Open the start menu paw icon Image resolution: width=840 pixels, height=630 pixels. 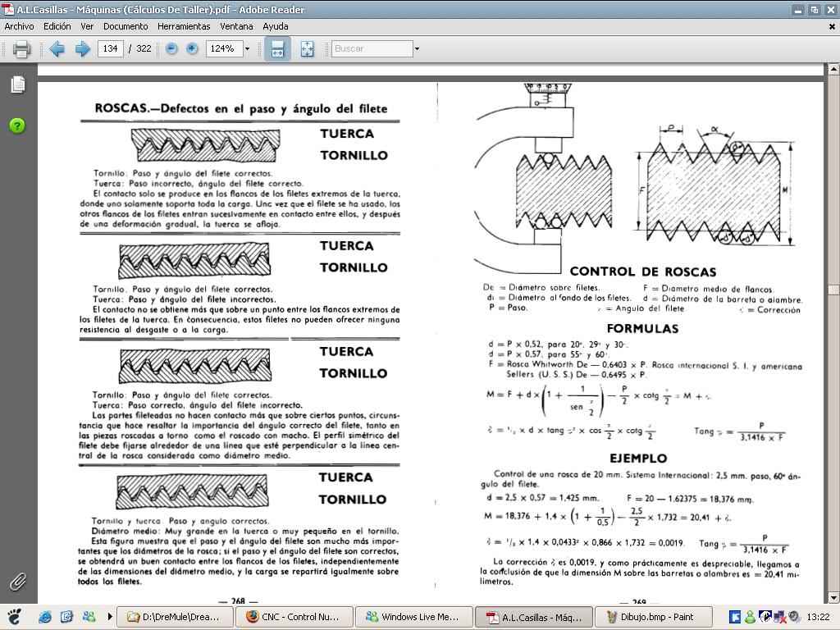(x=15, y=617)
